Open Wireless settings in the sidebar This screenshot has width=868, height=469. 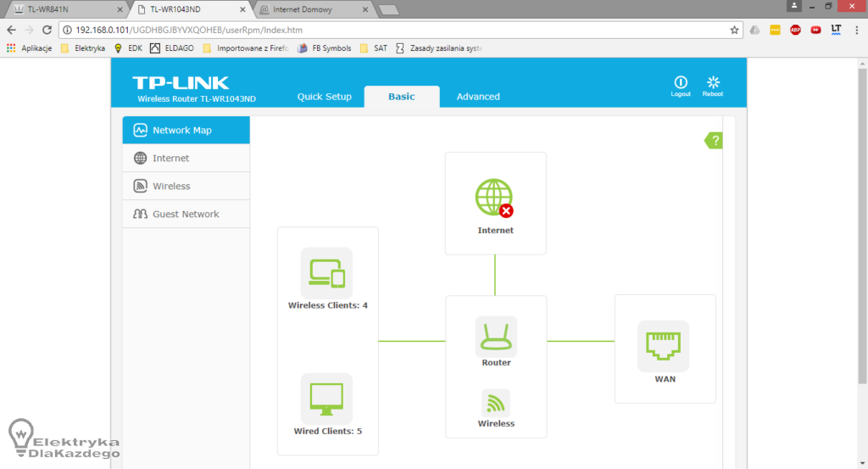click(x=171, y=187)
